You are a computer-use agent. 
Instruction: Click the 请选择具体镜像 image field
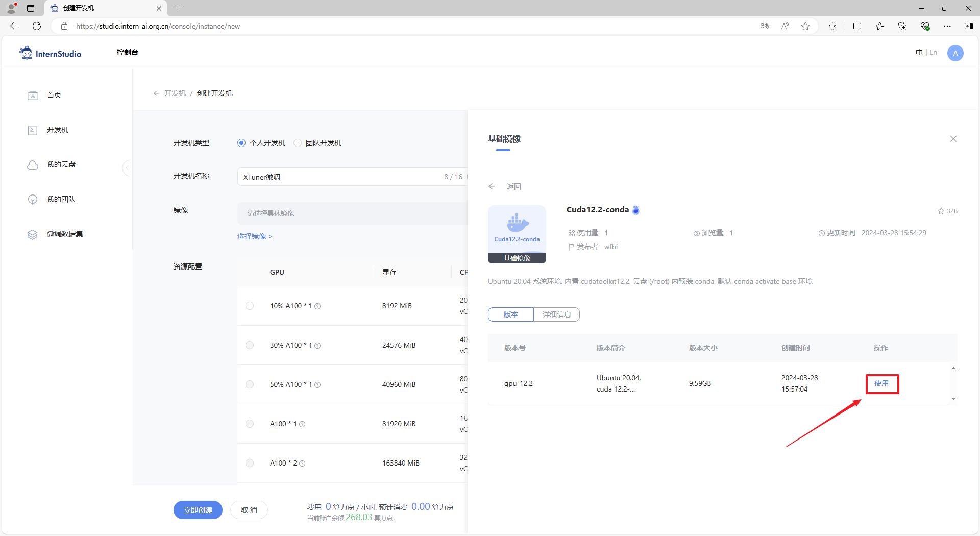pos(352,213)
